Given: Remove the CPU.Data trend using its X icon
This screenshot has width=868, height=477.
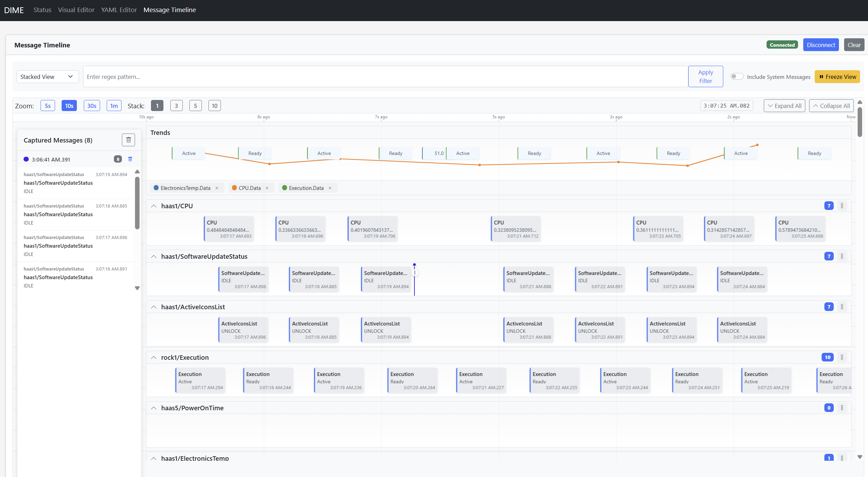Looking at the screenshot, I should pos(267,188).
